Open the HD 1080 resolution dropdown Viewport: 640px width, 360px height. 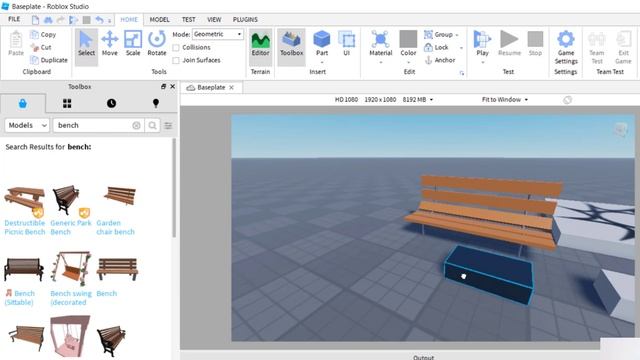[384, 100]
